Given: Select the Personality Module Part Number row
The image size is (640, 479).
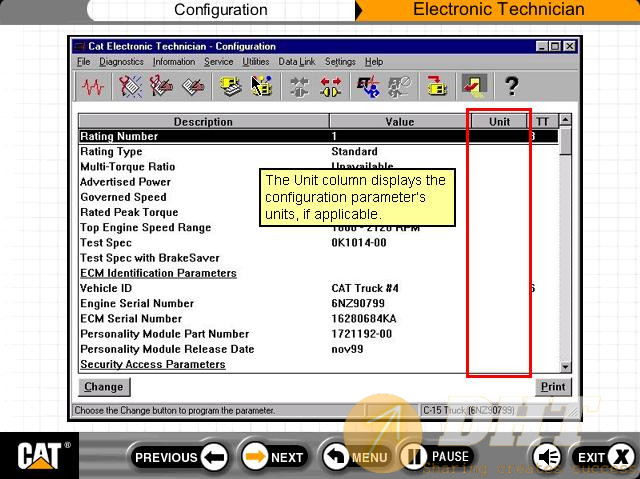Looking at the screenshot, I should coord(318,334).
